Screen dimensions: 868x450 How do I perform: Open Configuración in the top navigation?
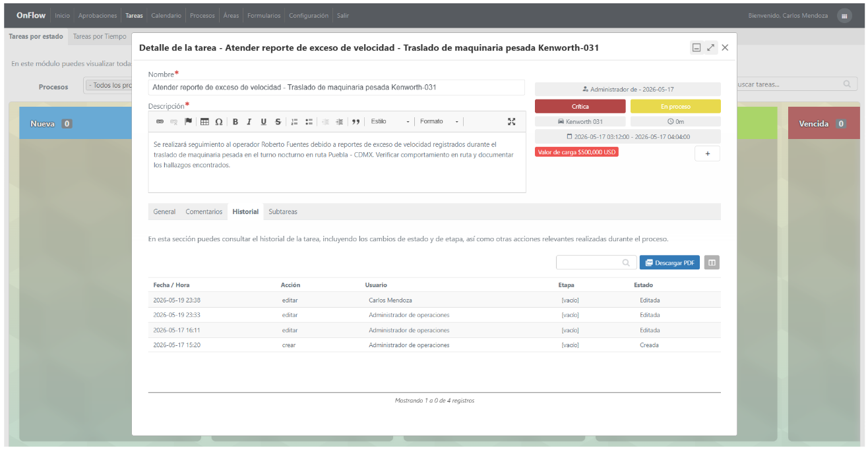click(x=309, y=16)
